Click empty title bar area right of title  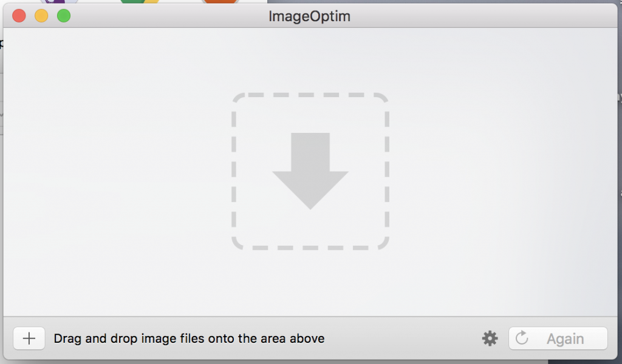pos(476,16)
